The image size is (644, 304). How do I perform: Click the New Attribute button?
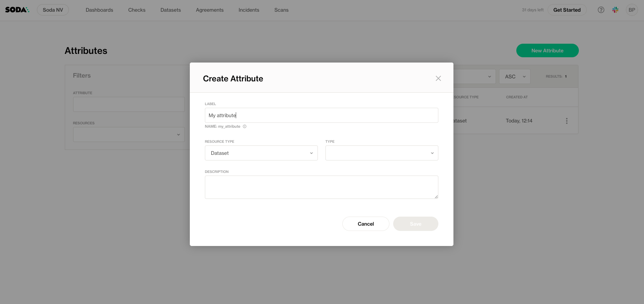(547, 50)
